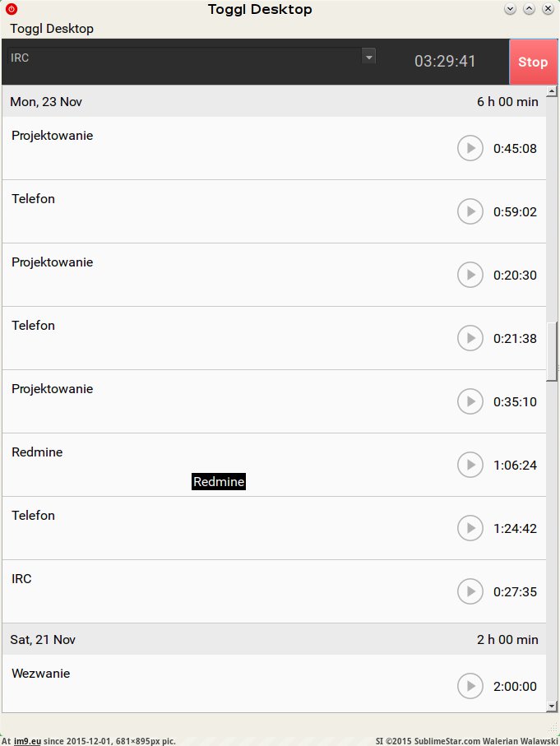
Task: Click the vertical scrollbar thumb
Action: click(552, 351)
